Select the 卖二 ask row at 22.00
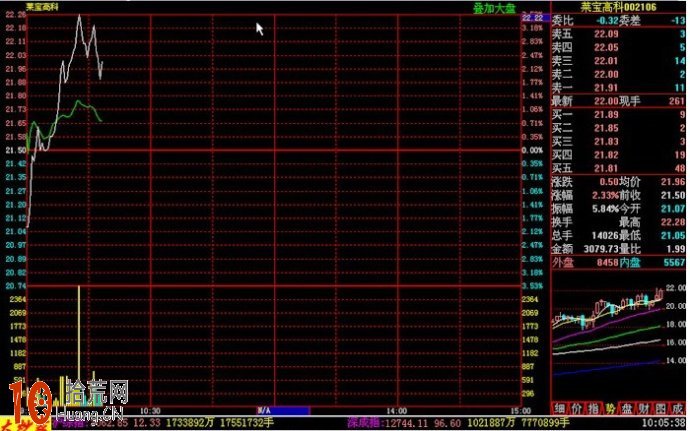The height and width of the screenshot is (431, 690). (x=618, y=74)
